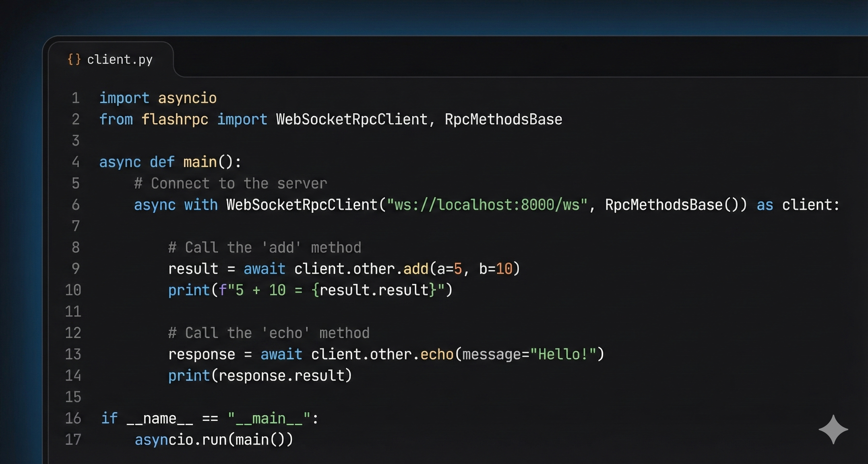Screen dimensions: 868x464
Task: Click line number 6 in the gutter
Action: [x=76, y=205]
